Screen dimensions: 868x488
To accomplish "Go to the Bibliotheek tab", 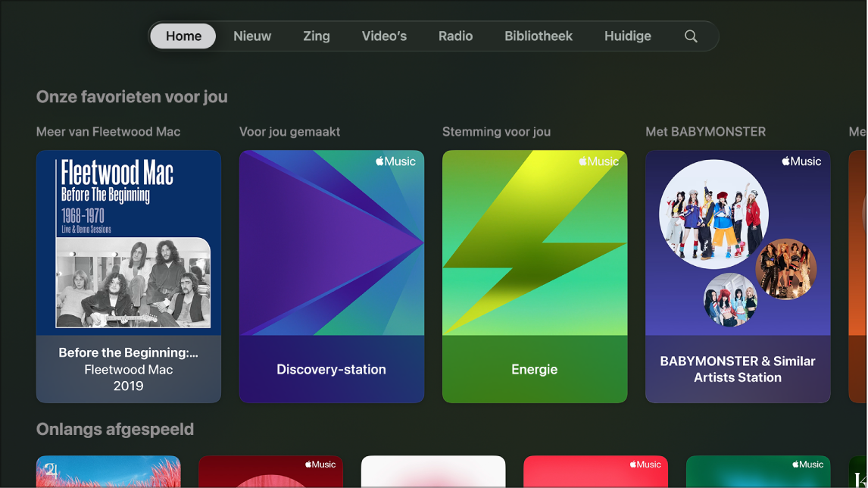I will coord(538,36).
